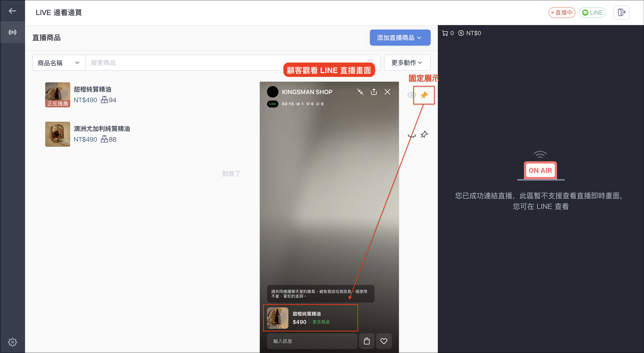Click the exit live room icon
This screenshot has width=644, height=353.
pos(621,12)
